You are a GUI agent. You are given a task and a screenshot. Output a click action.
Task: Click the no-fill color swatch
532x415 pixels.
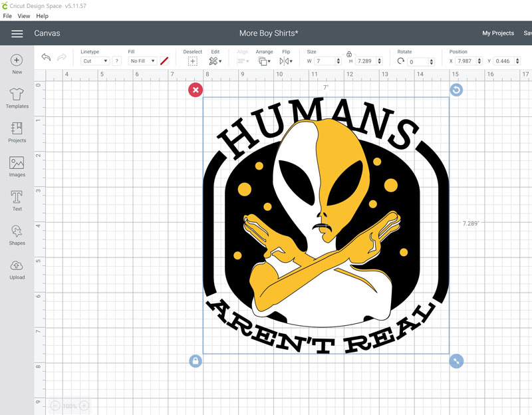coord(164,61)
